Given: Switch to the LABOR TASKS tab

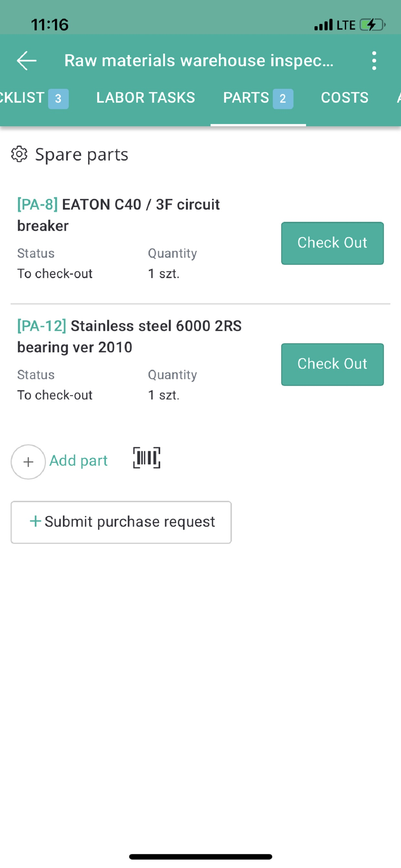Looking at the screenshot, I should pyautogui.click(x=146, y=98).
